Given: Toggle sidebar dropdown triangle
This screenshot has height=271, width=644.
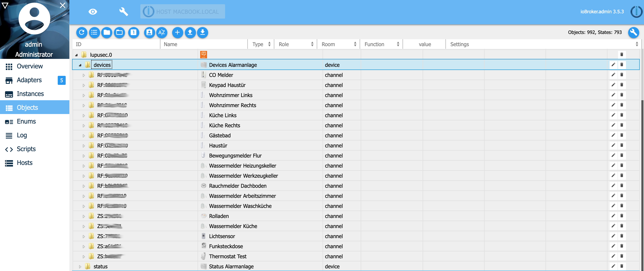Looking at the screenshot, I should [x=5, y=5].
